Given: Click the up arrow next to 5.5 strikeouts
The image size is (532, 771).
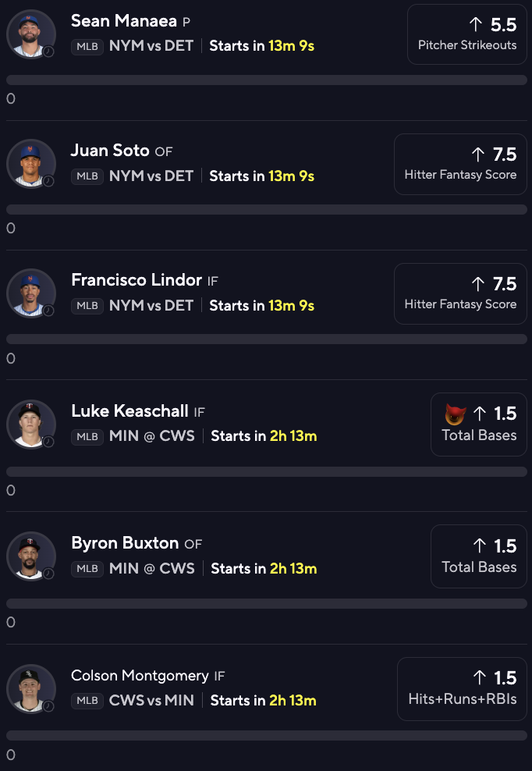Looking at the screenshot, I should 476,25.
